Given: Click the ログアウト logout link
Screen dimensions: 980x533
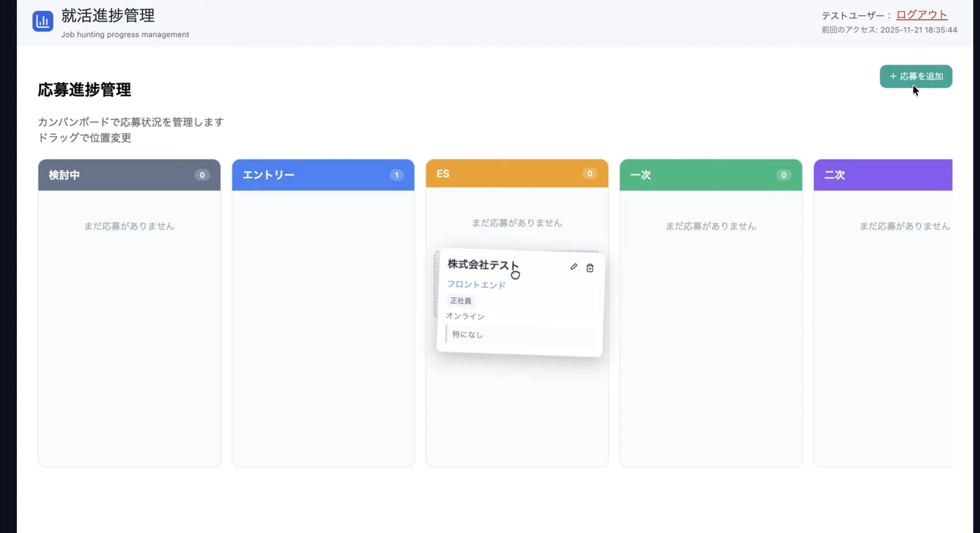Looking at the screenshot, I should pyautogui.click(x=921, y=15).
